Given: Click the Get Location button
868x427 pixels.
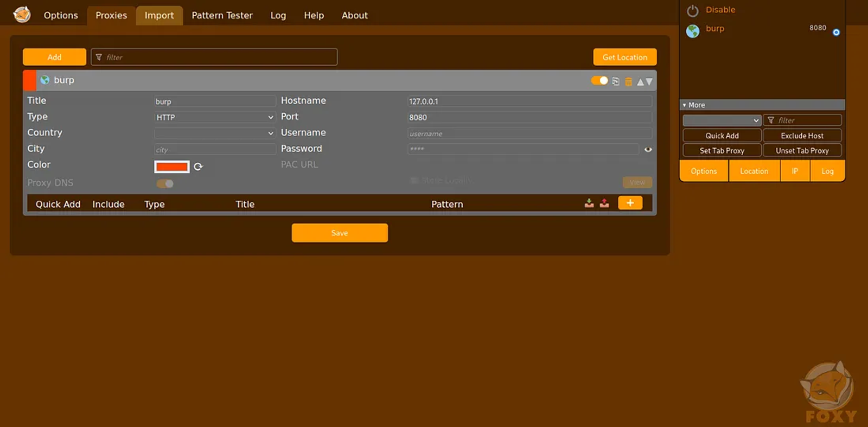Looking at the screenshot, I should [624, 57].
